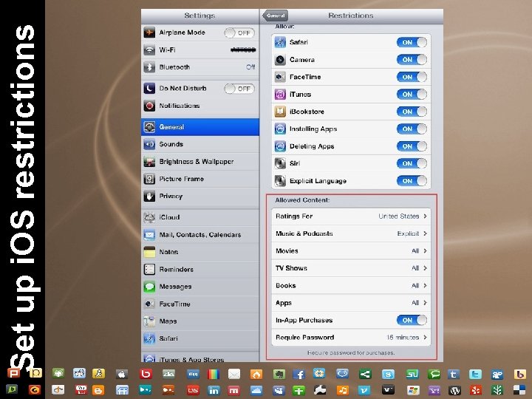Screen dimensions: 532x399
Task: Tap the iBookstore shelf icon
Action: [x=280, y=112]
